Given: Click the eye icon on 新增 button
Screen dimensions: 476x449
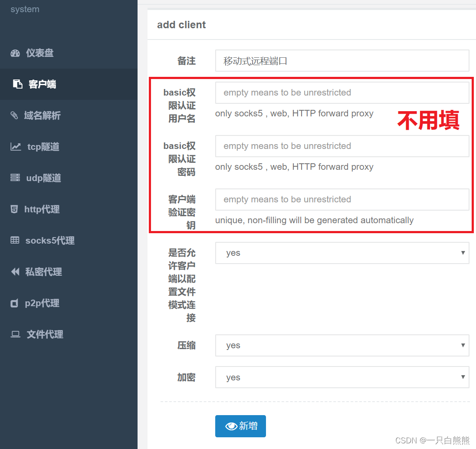Looking at the screenshot, I should pyautogui.click(x=231, y=426).
